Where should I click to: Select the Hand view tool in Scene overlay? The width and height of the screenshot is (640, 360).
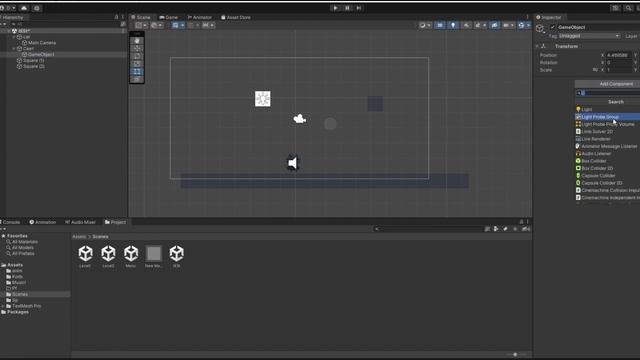(137, 41)
